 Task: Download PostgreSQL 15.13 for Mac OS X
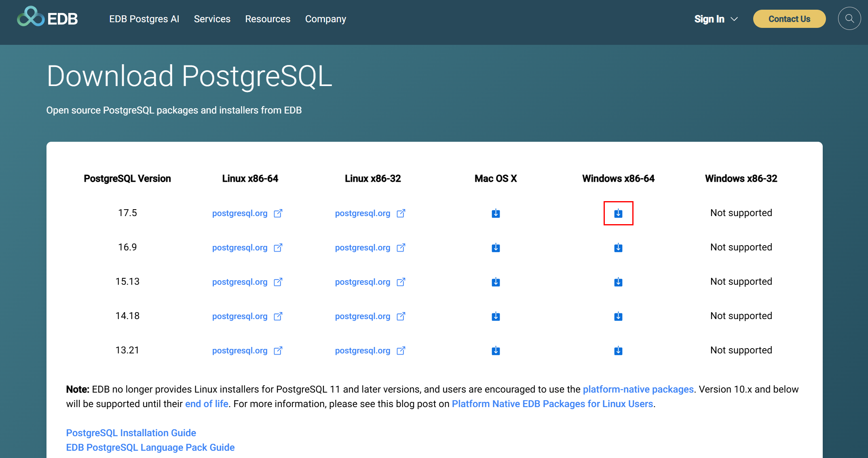(496, 282)
